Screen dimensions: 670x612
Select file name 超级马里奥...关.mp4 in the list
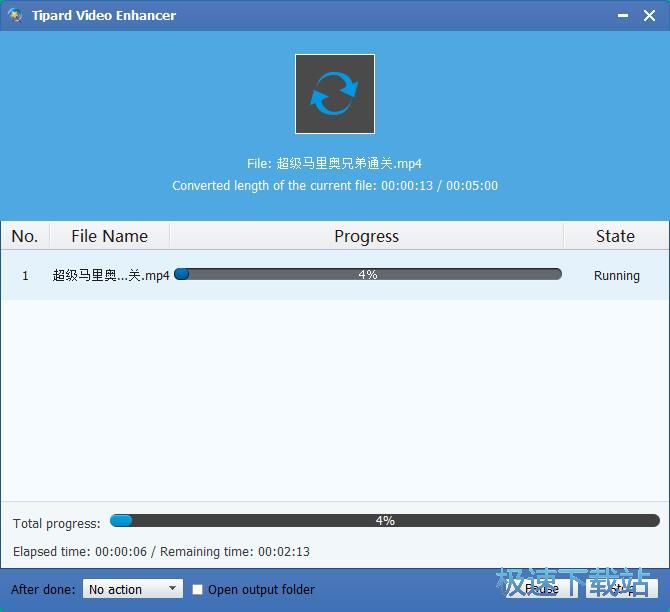click(x=111, y=275)
